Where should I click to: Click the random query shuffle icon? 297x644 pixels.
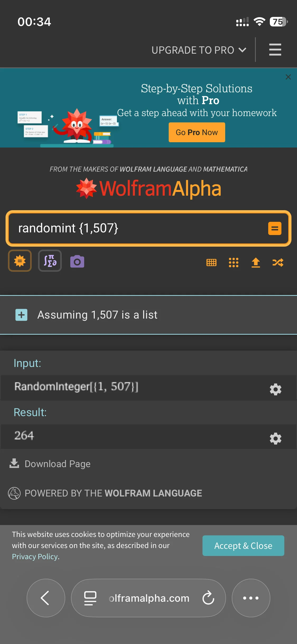pos(278,263)
